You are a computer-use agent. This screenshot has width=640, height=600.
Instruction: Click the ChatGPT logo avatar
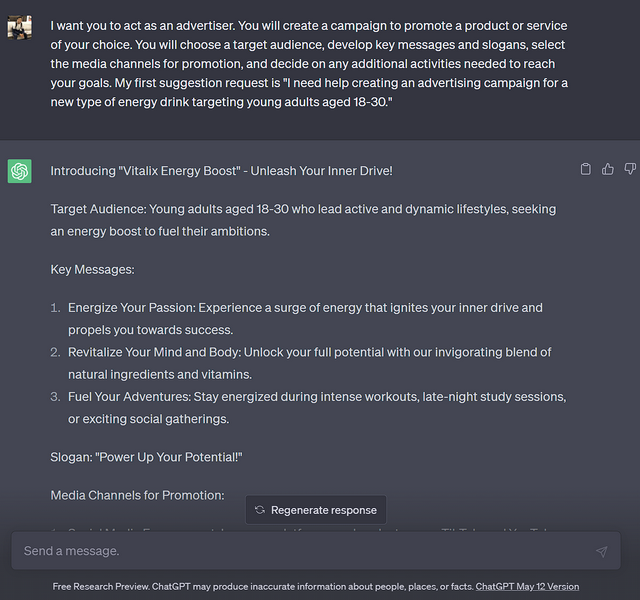click(20, 171)
